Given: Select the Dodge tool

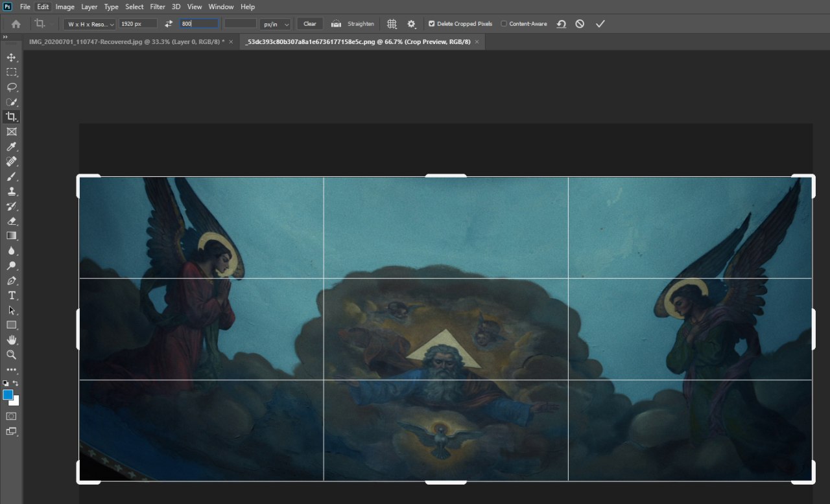Looking at the screenshot, I should click(11, 266).
